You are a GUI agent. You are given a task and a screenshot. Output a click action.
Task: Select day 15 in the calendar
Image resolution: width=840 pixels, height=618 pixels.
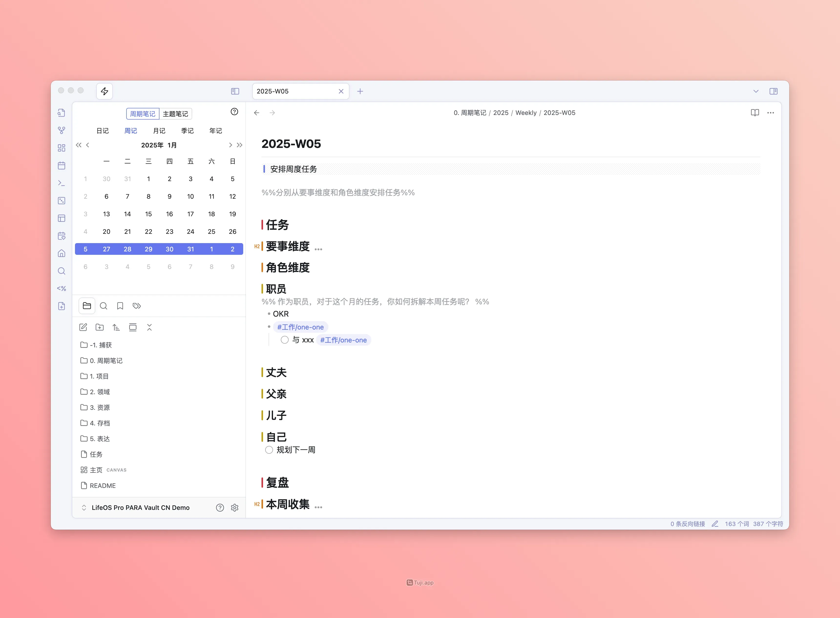pos(148,214)
